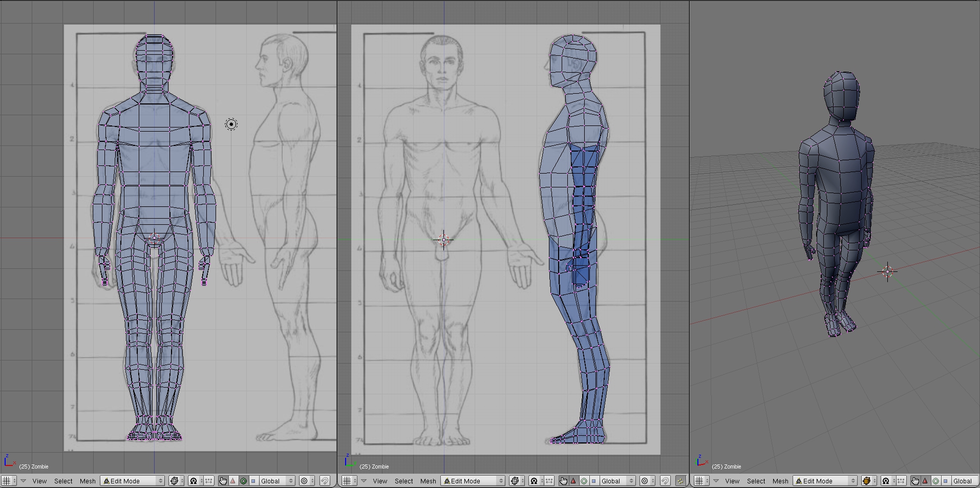Open the Select menu in right viewport
980x488 pixels.
coord(756,481)
